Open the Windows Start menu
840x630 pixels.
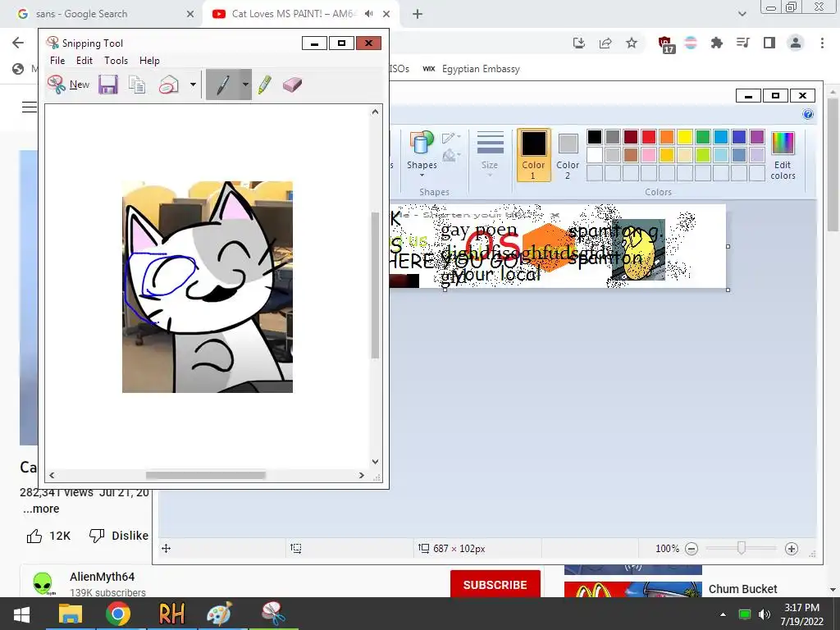[21, 614]
